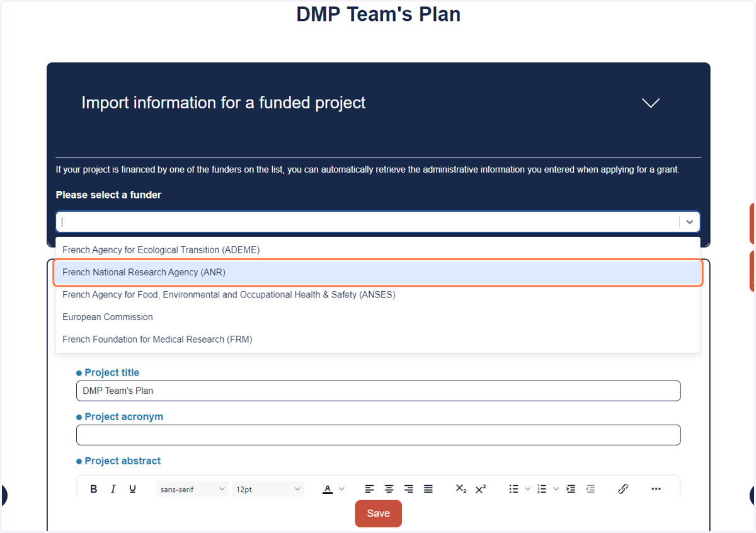Viewport: 756px width, 533px height.
Task: Choose French National Research Agency (ANR)
Action: (378, 273)
